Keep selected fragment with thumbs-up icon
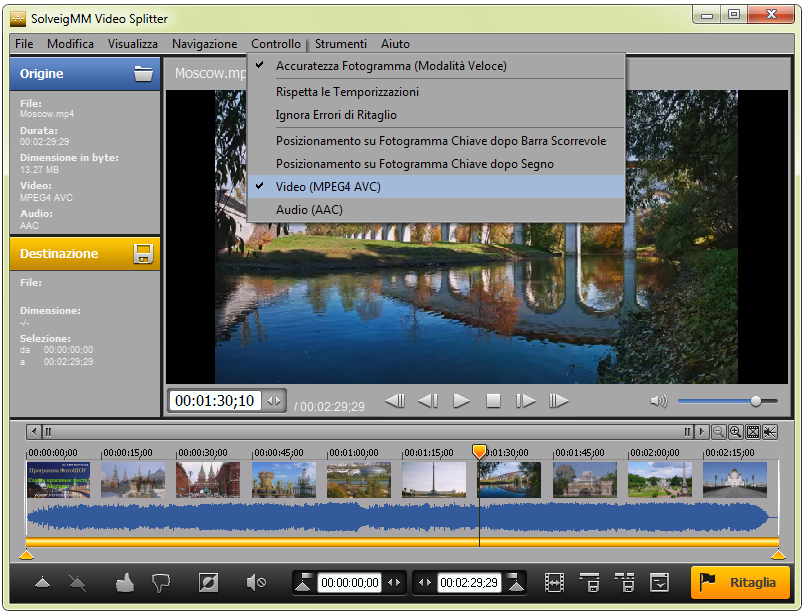The width and height of the screenshot is (805, 615). click(x=125, y=583)
